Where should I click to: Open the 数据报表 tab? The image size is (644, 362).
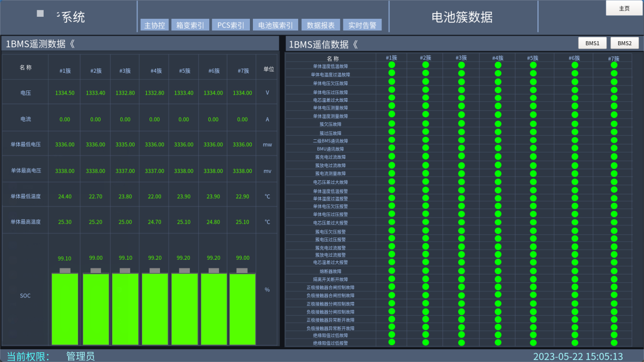(321, 25)
